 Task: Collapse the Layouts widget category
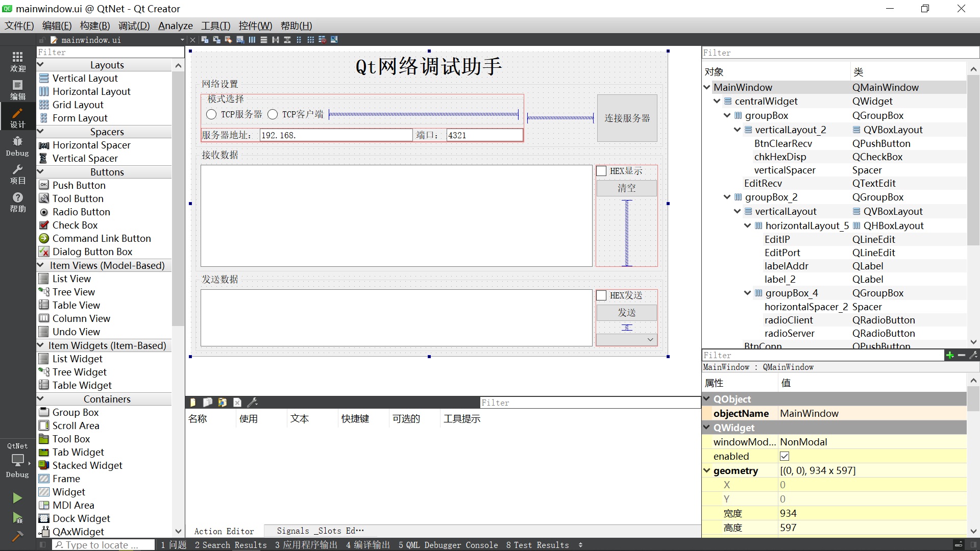(41, 65)
